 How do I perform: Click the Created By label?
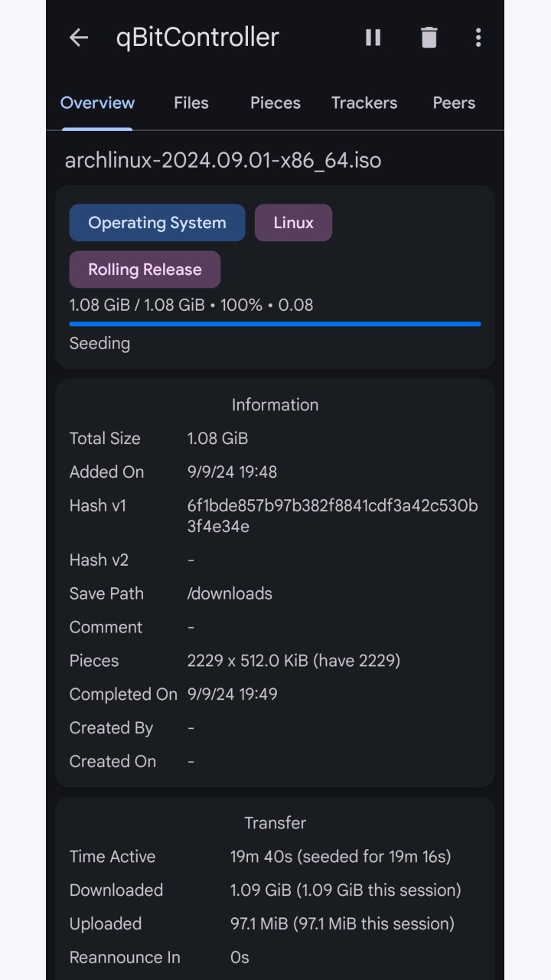click(111, 728)
